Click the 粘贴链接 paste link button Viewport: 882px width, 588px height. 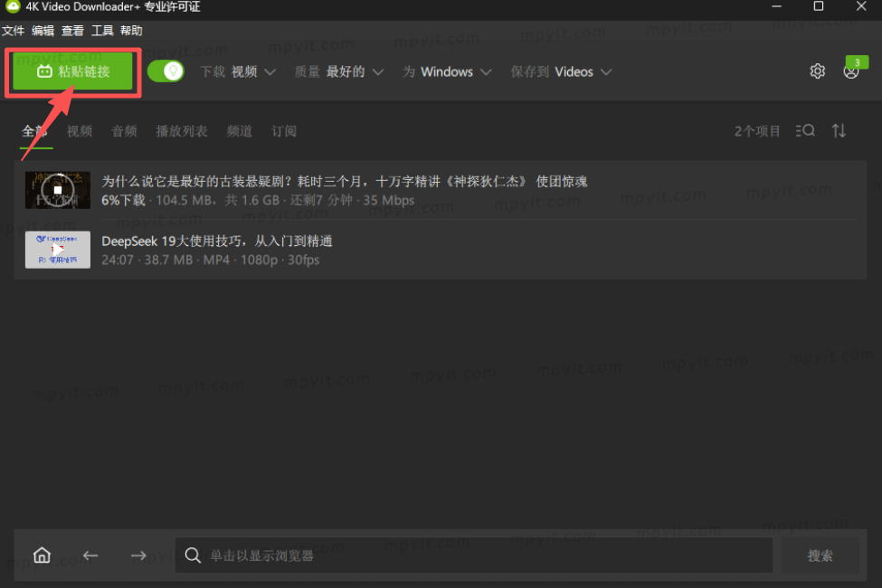point(72,71)
